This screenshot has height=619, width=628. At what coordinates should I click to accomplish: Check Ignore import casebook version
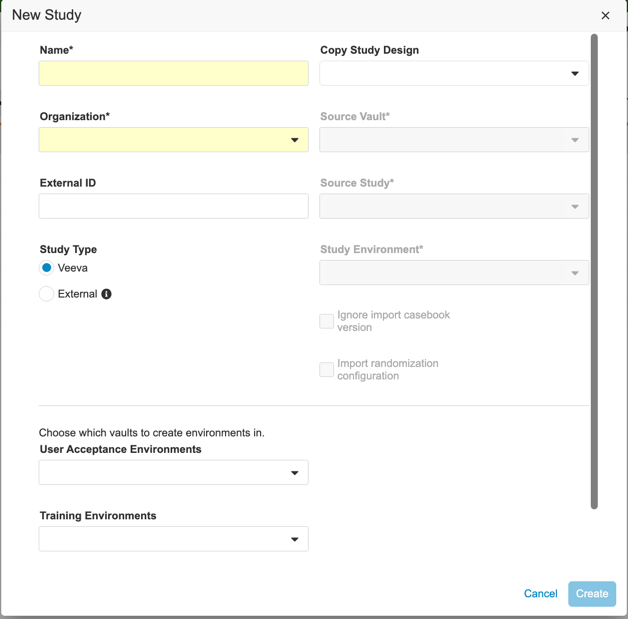[327, 321]
